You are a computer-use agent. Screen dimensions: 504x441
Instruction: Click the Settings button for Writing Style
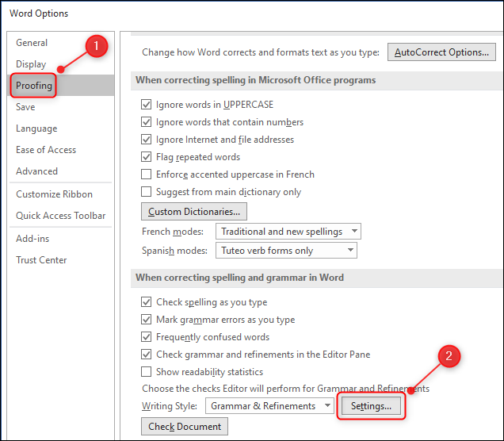click(x=371, y=406)
